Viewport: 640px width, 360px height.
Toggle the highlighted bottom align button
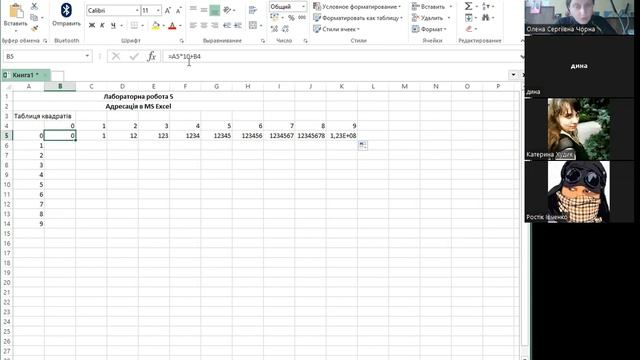(215, 10)
